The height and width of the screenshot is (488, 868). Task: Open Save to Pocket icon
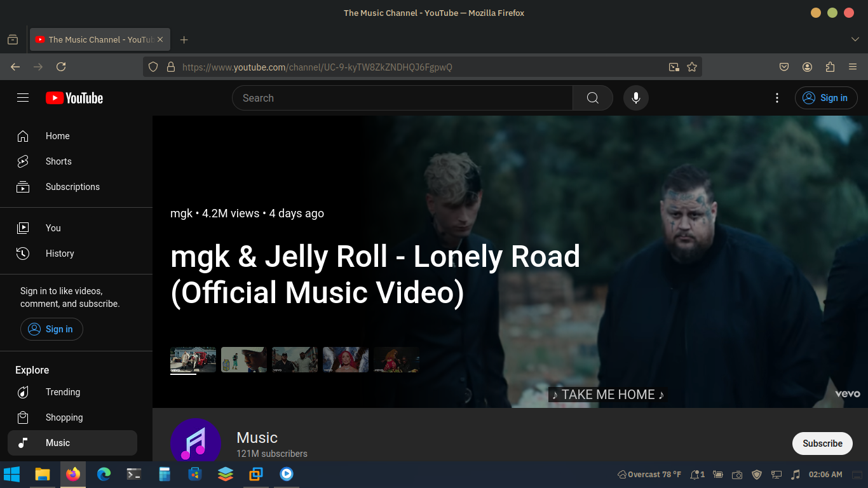(784, 67)
